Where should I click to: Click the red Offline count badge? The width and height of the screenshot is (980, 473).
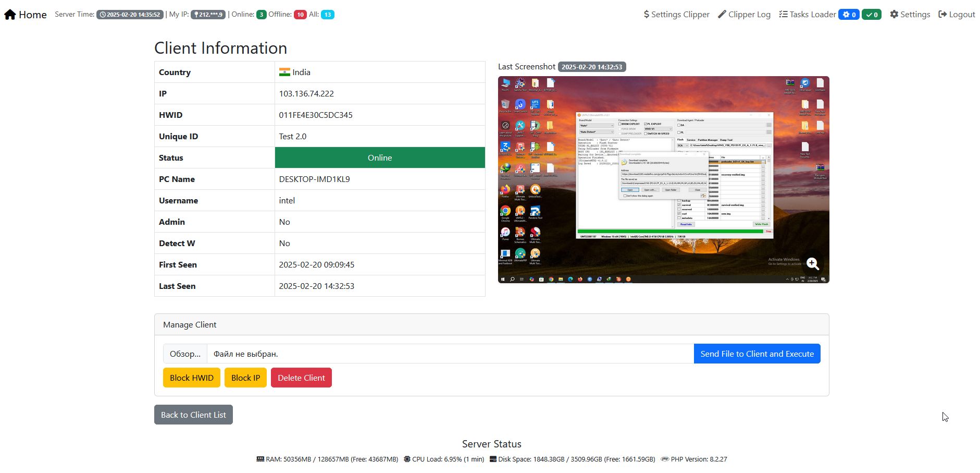(300, 15)
